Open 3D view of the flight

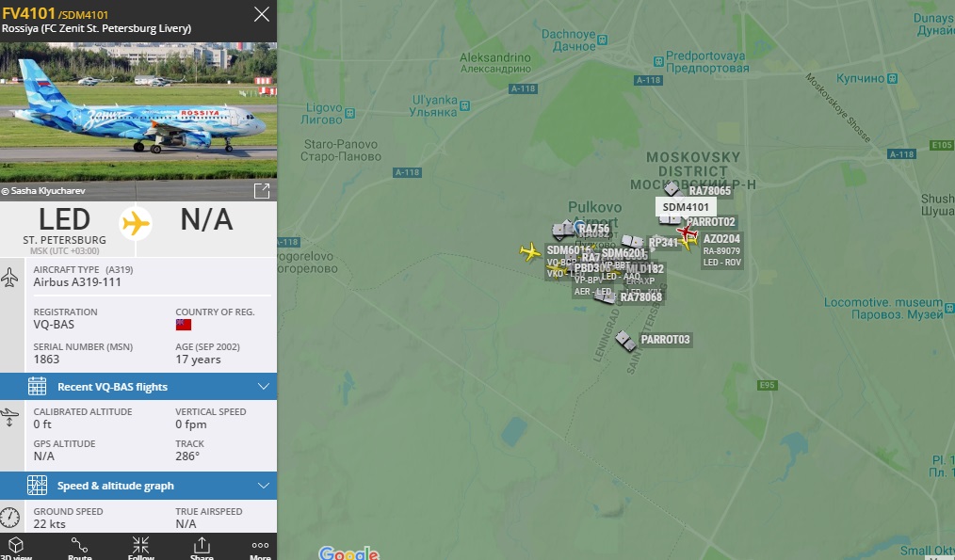click(x=16, y=548)
